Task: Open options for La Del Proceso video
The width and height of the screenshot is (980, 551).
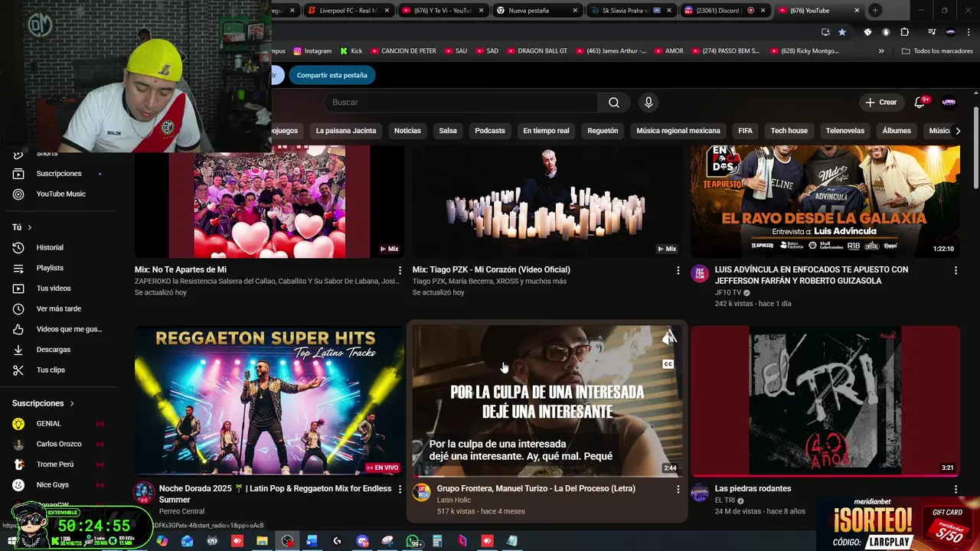Action: pyautogui.click(x=678, y=489)
